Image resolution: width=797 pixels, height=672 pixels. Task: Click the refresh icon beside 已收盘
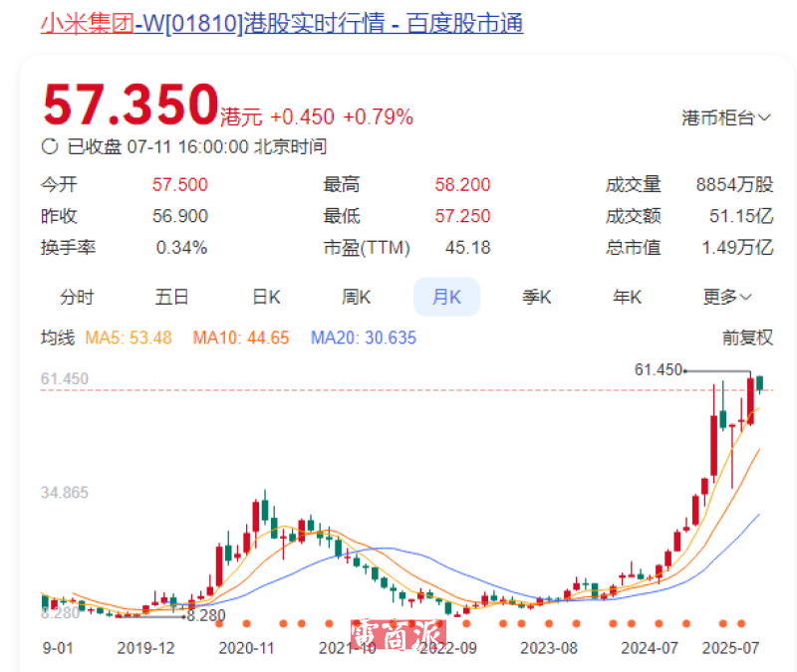pyautogui.click(x=49, y=146)
